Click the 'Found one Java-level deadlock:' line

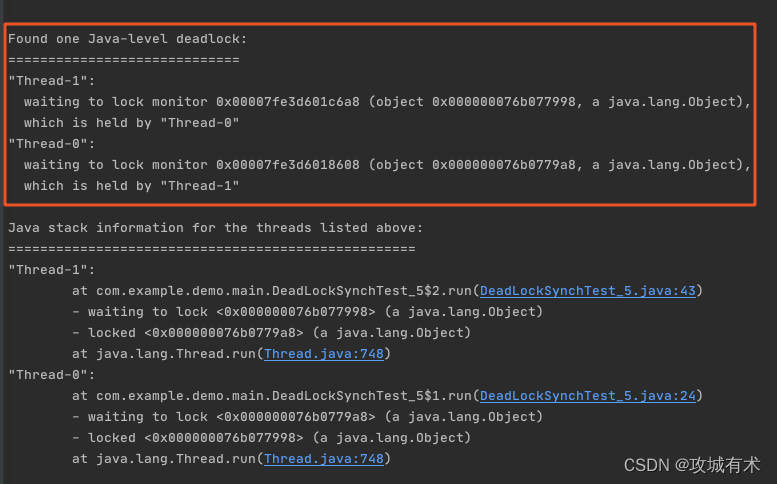click(x=127, y=39)
